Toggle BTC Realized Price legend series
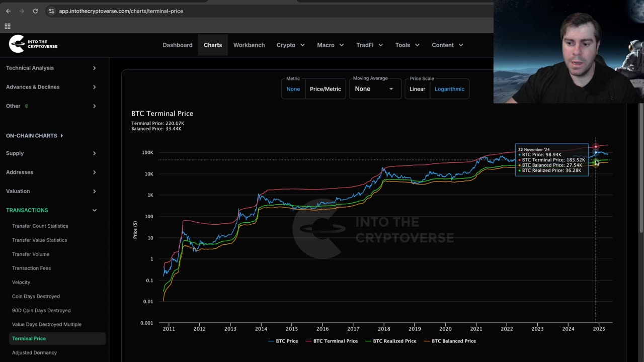Viewport: 644px width, 362px height. pos(391,341)
